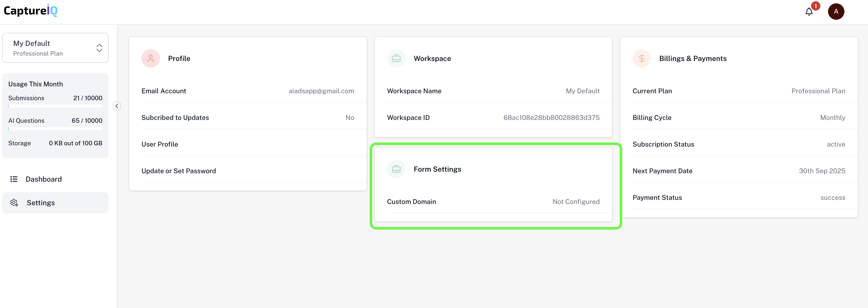The image size is (868, 308).
Task: Collapse the sidebar with chevron arrow
Action: coord(117,106)
